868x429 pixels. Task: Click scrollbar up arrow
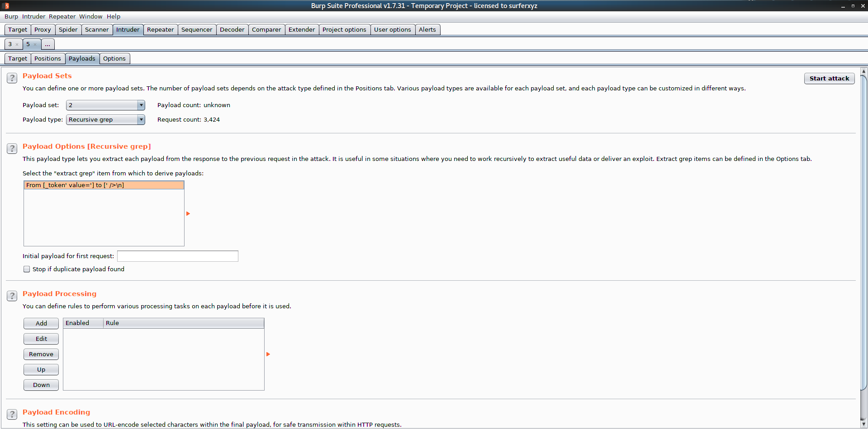[863, 71]
